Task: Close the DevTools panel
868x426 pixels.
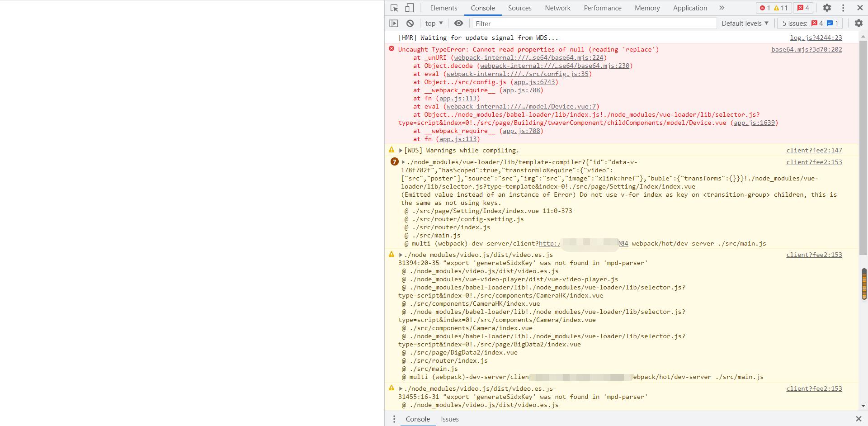Action: [860, 8]
